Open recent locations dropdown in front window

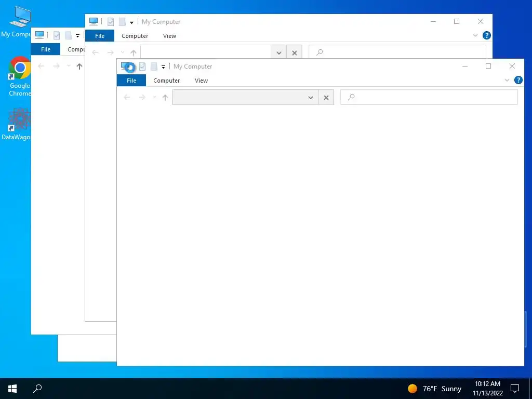click(154, 97)
